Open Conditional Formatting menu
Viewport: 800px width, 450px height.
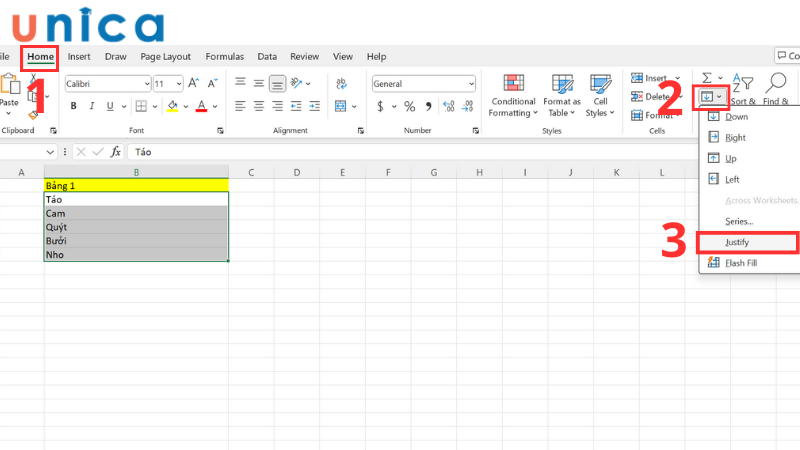pos(513,96)
